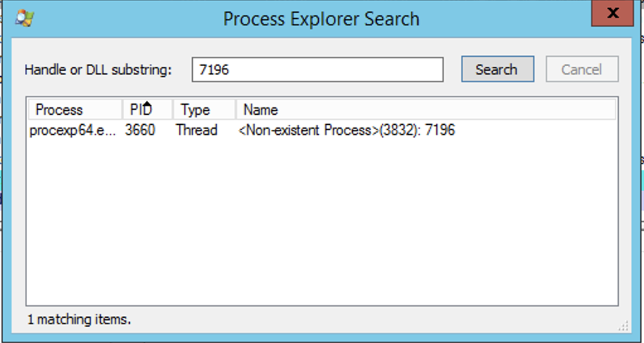Click the sort arrow on PID column
Screen dimensions: 644x343
[x=148, y=104]
